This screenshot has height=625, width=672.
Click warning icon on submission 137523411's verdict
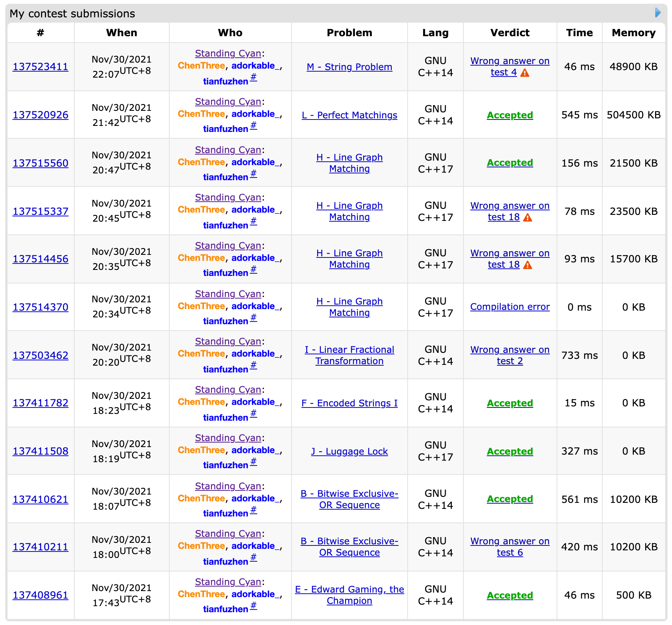(525, 73)
